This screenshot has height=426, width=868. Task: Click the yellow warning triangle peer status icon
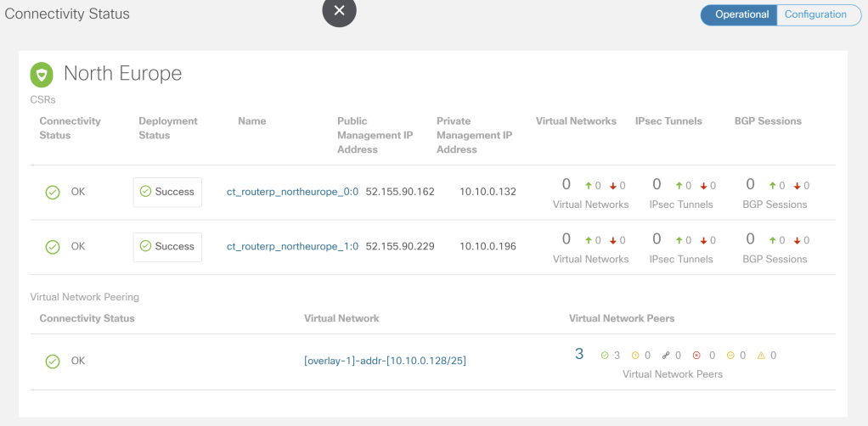pyautogui.click(x=761, y=356)
